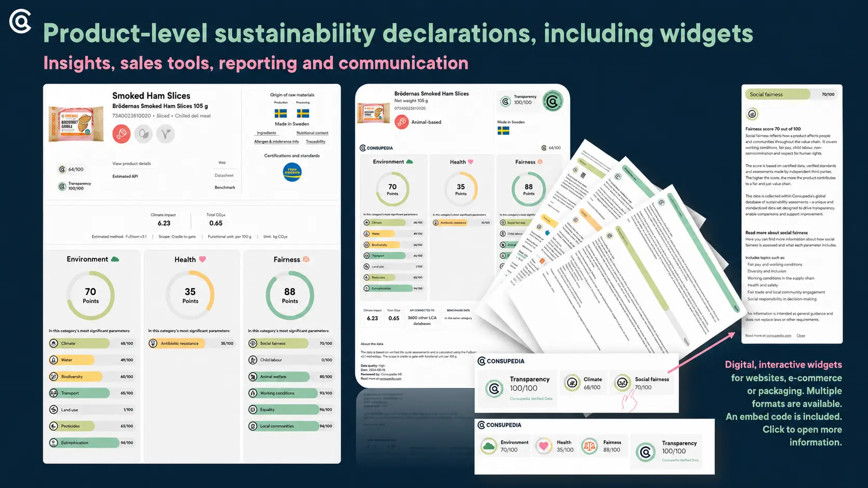Click the Biodiversity 60/100 bar in the large dashboard

(x=91, y=376)
